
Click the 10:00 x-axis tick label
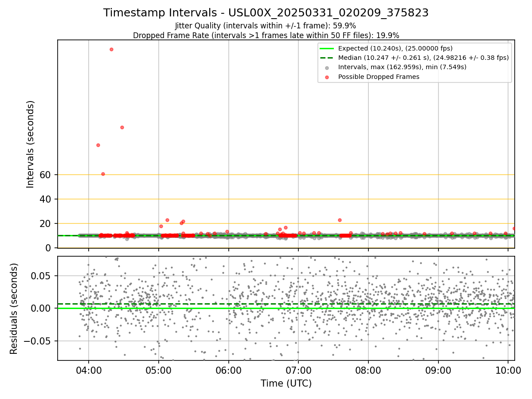tap(508, 371)
